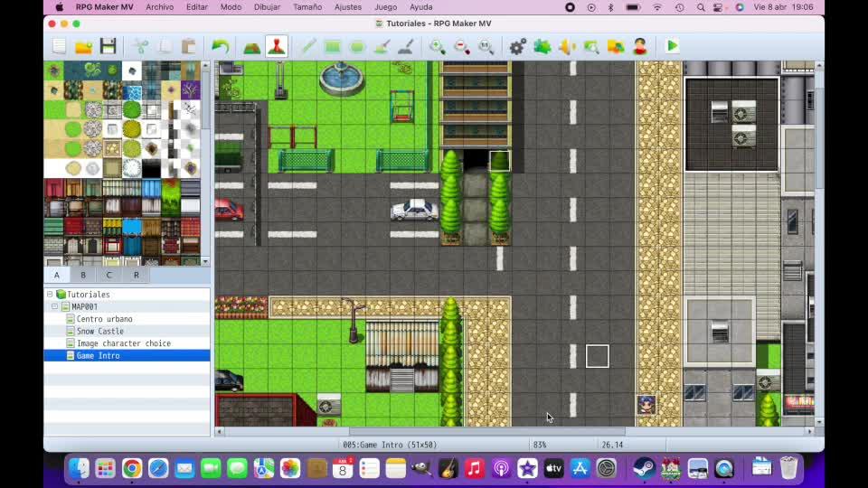The height and width of the screenshot is (488, 868).
Task: Open Steam from the Dock
Action: [x=643, y=469]
